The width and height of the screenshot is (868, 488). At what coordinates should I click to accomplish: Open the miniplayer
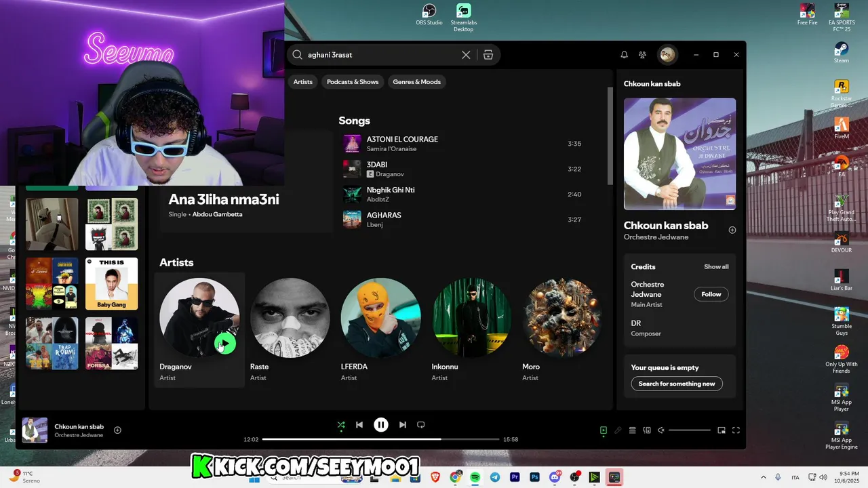(722, 430)
